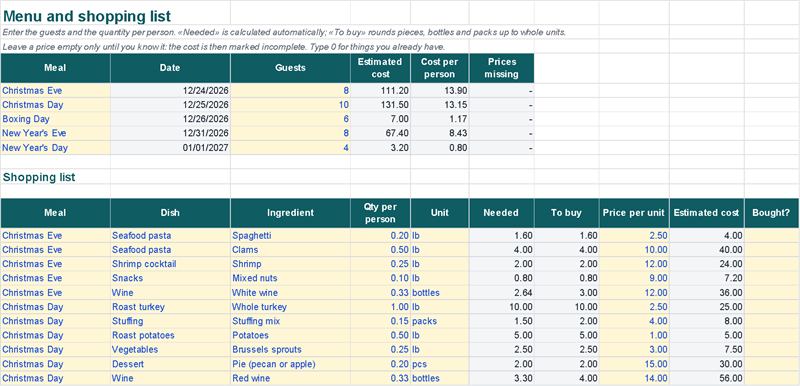800x386 pixels.
Task: Click the 'Ingredient' column header
Action: [x=290, y=213]
